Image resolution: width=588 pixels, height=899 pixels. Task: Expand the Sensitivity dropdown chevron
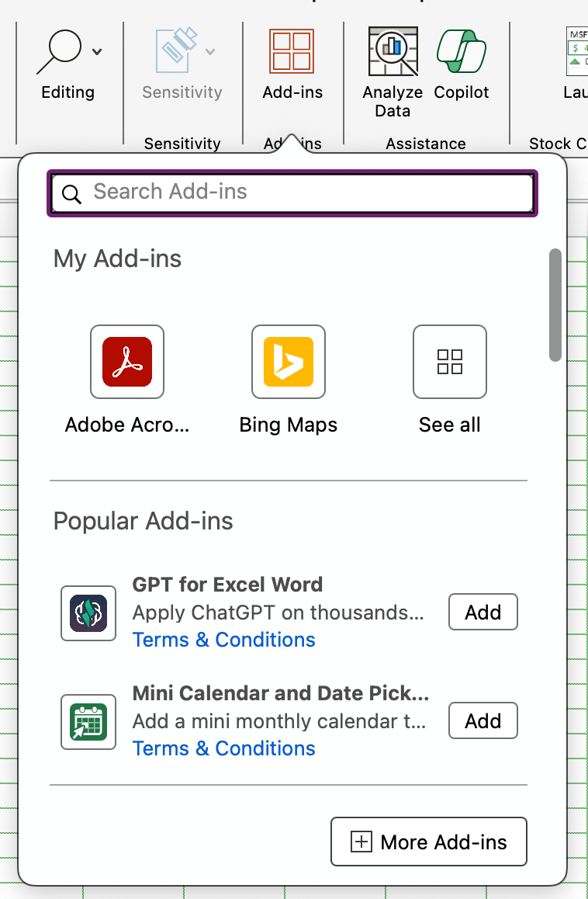pyautogui.click(x=210, y=53)
